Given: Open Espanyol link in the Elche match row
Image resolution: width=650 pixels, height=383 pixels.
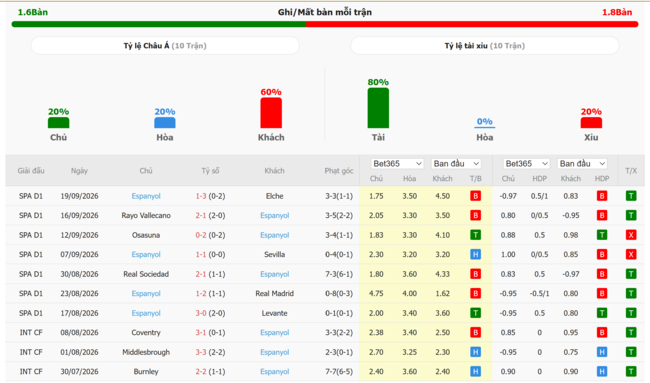Looking at the screenshot, I should [146, 196].
